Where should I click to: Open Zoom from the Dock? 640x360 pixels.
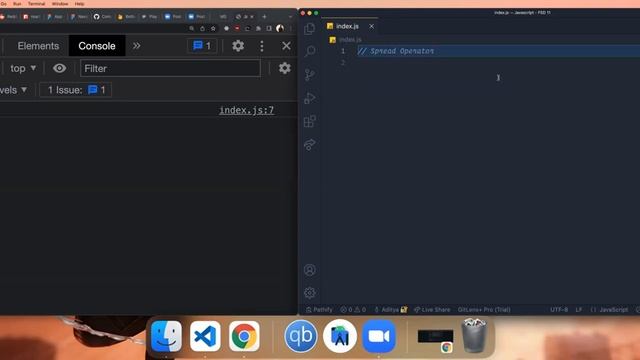pyautogui.click(x=379, y=336)
